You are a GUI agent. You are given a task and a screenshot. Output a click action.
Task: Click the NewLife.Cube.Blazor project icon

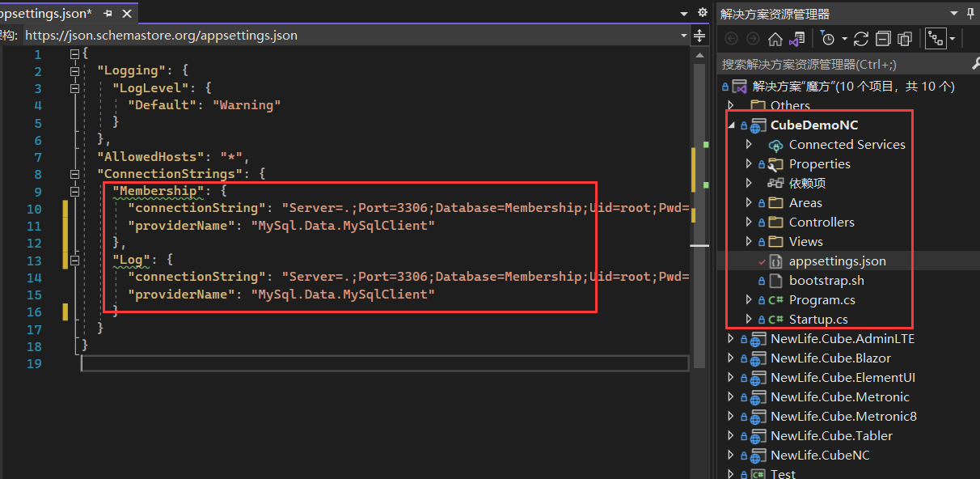coord(758,358)
